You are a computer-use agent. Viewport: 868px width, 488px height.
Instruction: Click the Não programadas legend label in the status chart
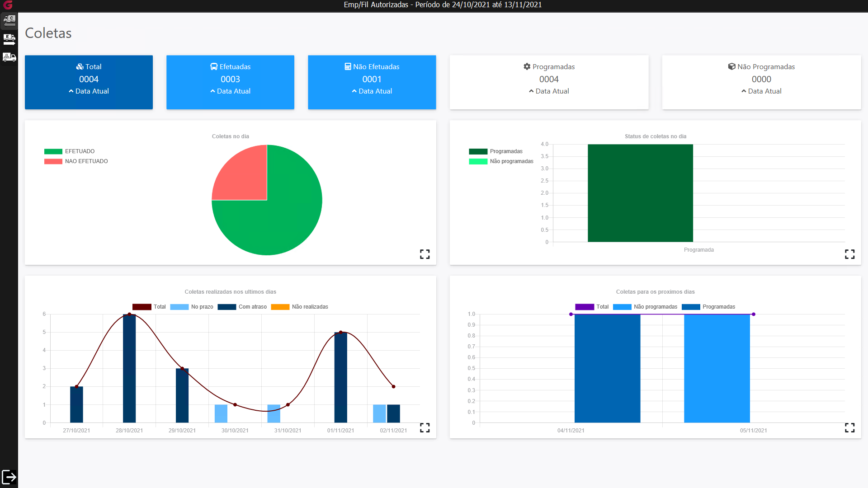coord(511,161)
